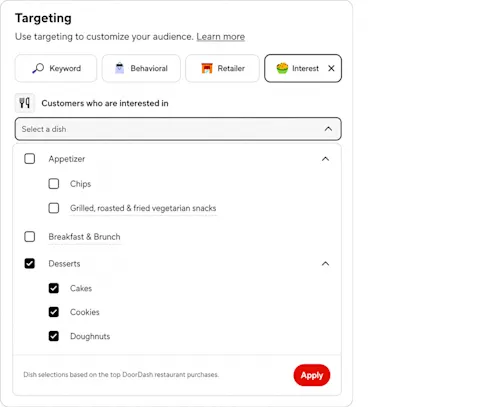Uncheck the Doughnuts option
480x407 pixels.
click(54, 336)
